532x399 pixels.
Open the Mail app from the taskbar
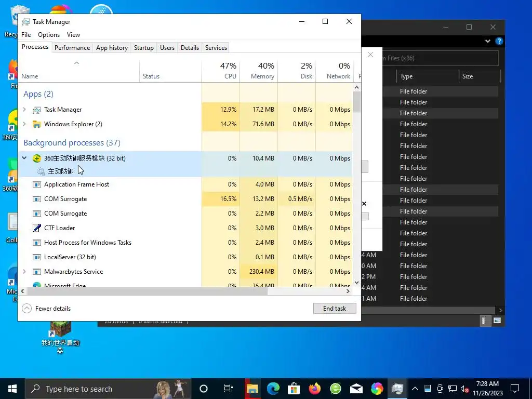click(356, 389)
